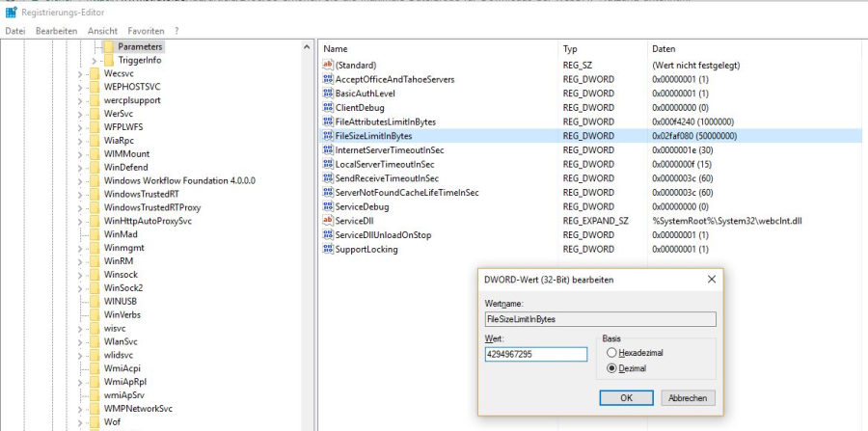This screenshot has height=431, width=868.
Task: Click the icon of InternetServerTimeoutInSec
Action: point(328,150)
